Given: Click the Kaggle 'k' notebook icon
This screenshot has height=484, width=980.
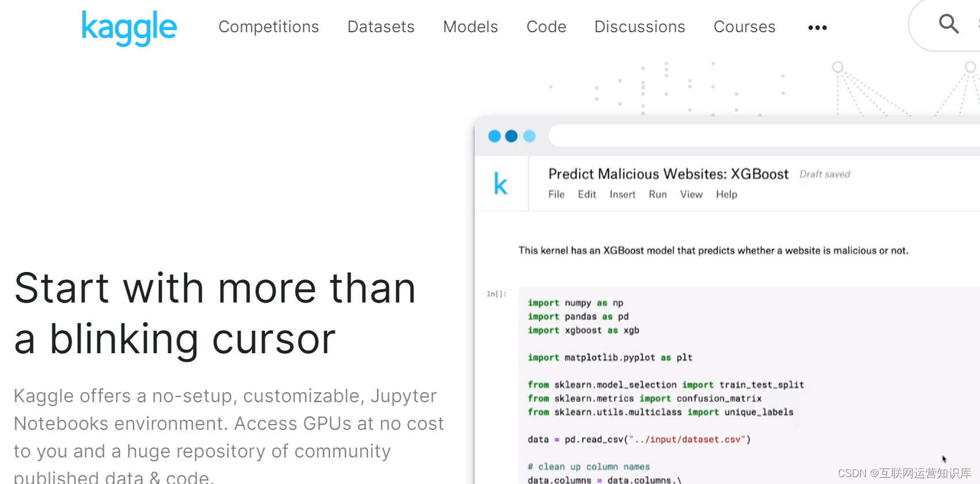Looking at the screenshot, I should pos(501,184).
